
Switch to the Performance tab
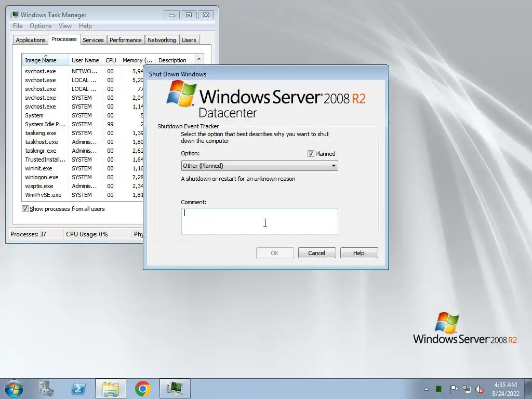click(x=126, y=40)
